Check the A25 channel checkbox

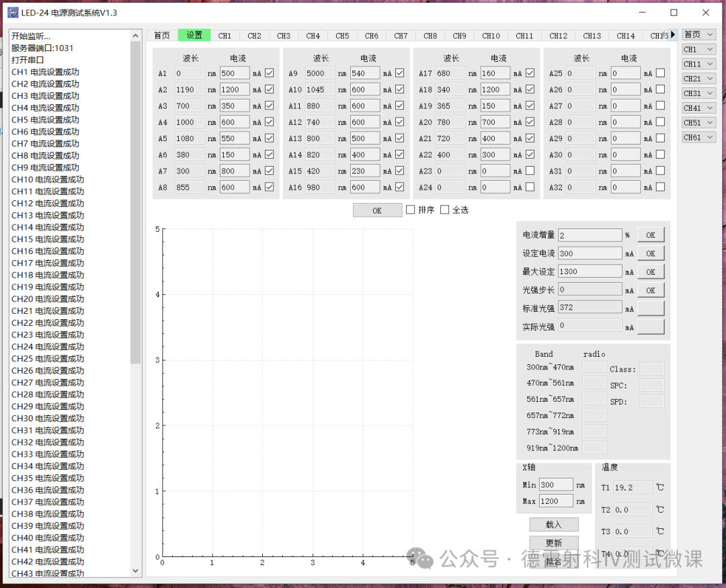click(x=660, y=73)
